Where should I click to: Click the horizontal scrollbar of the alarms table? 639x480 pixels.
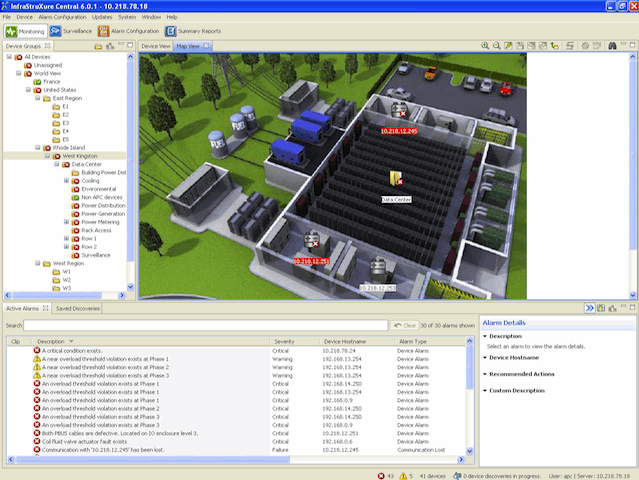pyautogui.click(x=153, y=460)
